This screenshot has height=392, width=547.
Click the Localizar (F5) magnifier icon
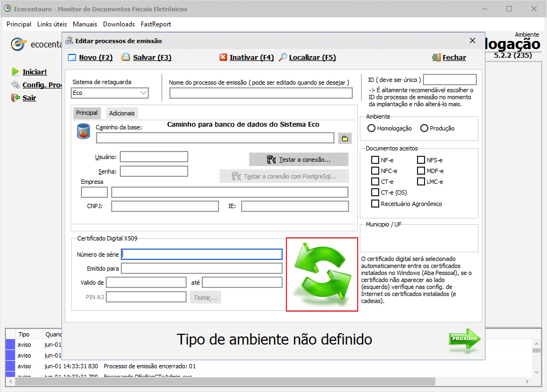click(283, 58)
